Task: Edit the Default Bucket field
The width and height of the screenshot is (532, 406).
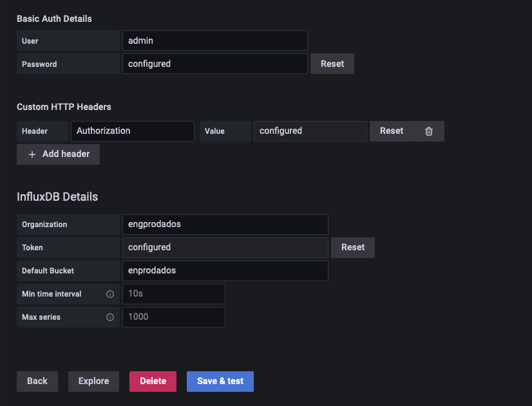Action: (x=225, y=271)
